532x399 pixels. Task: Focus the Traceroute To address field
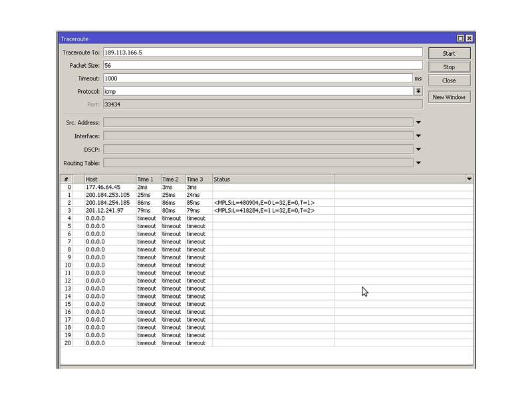click(x=263, y=53)
